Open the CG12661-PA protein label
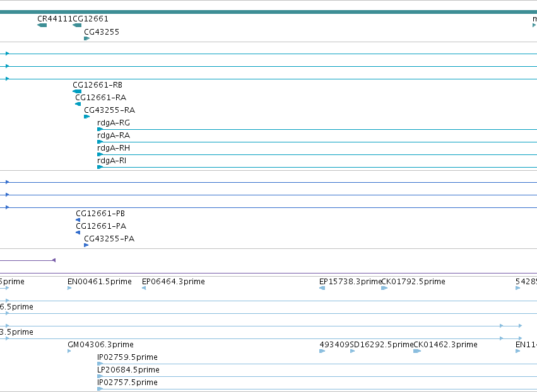 point(101,226)
